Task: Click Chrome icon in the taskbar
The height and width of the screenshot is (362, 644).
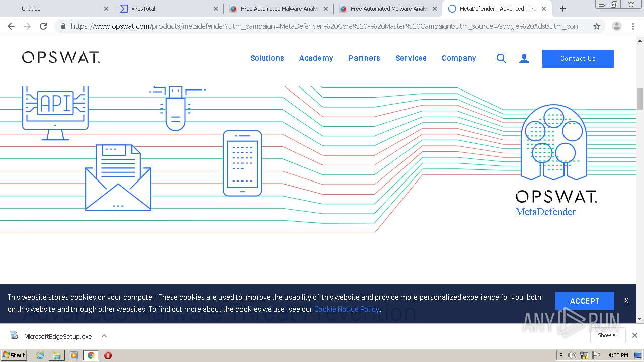Action: click(x=91, y=355)
